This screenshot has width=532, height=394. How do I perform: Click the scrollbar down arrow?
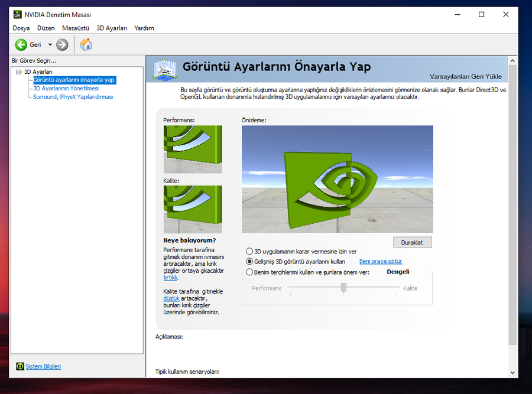512,372
